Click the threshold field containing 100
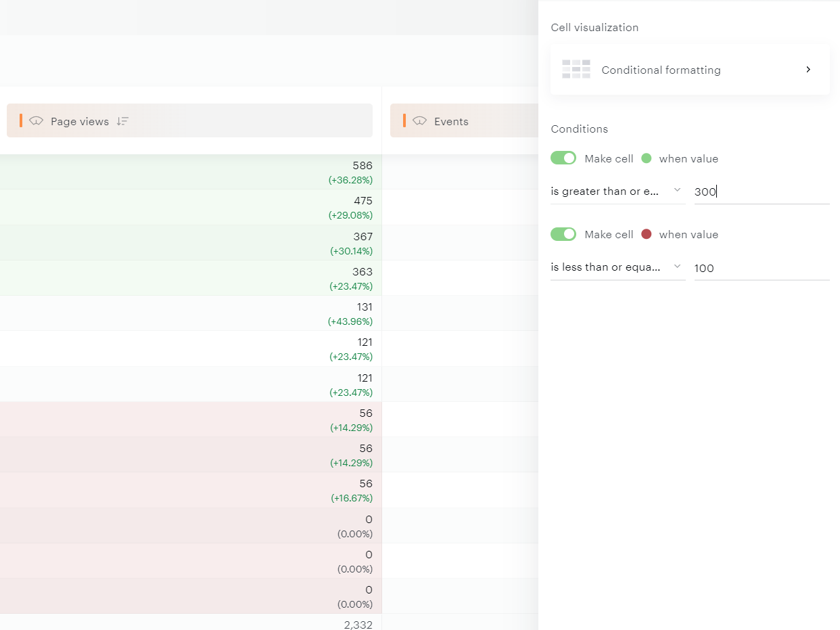This screenshot has width=840, height=630. point(761,268)
